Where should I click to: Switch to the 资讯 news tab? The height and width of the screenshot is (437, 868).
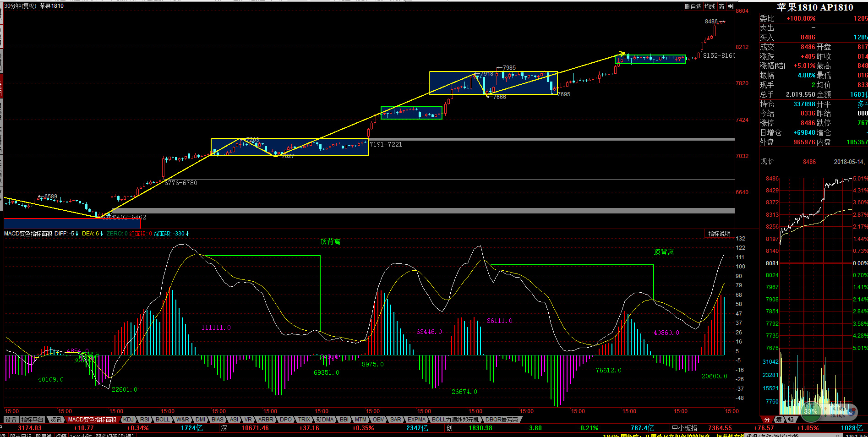(56, 420)
